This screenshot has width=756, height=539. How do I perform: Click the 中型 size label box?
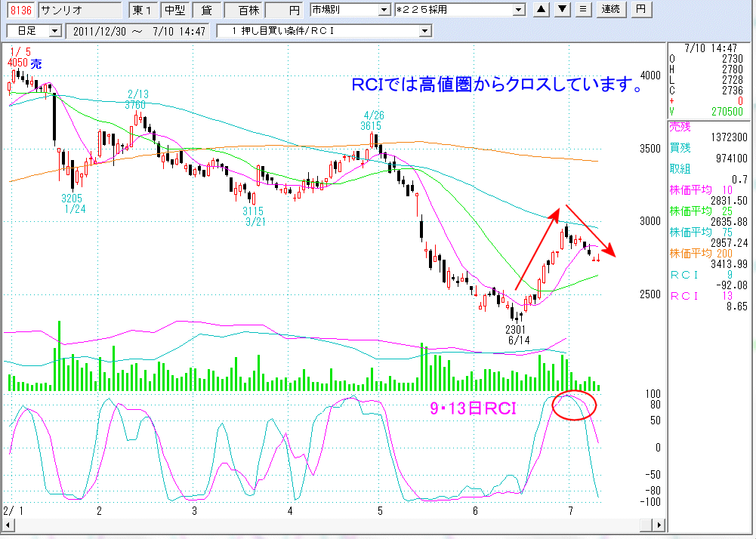coord(175,10)
